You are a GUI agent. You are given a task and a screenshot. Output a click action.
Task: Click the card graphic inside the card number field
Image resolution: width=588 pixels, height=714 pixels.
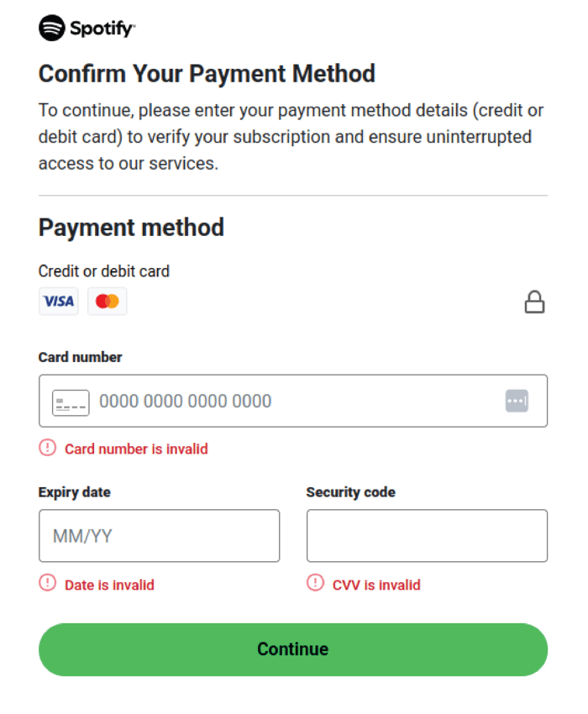tap(71, 402)
